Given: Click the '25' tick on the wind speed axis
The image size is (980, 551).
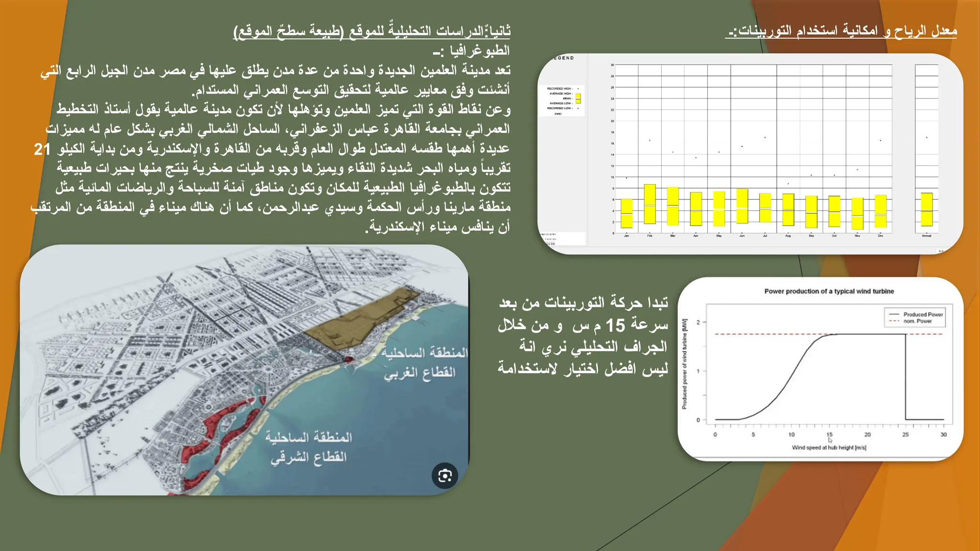Looking at the screenshot, I should pyautogui.click(x=905, y=434).
